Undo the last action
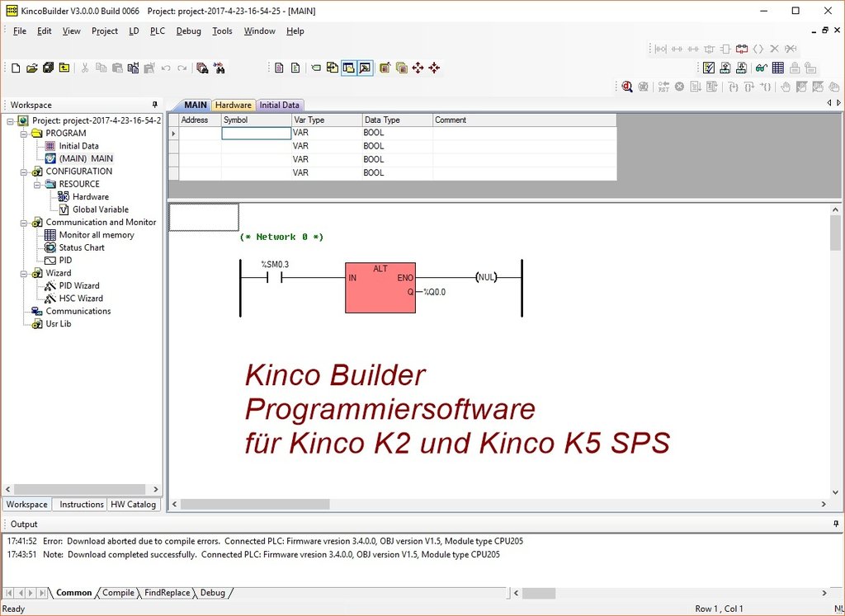Image resolution: width=845 pixels, height=616 pixels. pyautogui.click(x=165, y=68)
